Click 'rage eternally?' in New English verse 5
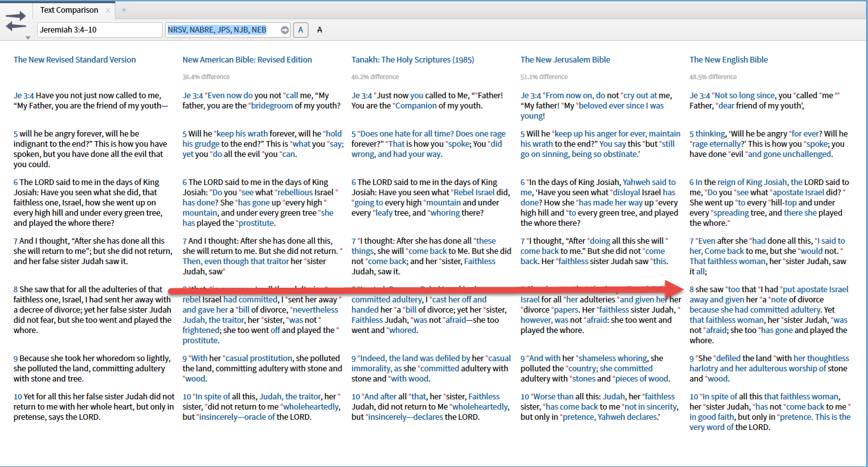This screenshot has height=467, width=868. point(716,144)
